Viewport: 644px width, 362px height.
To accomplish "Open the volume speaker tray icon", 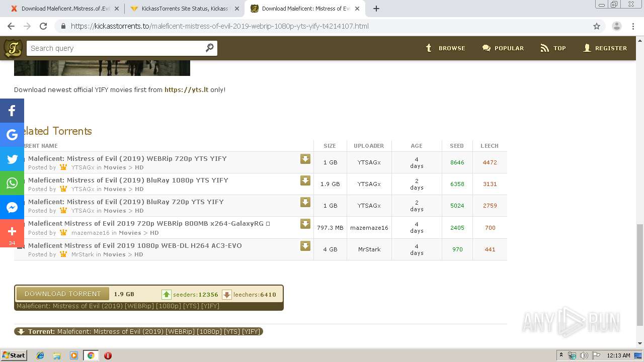I will (x=584, y=355).
